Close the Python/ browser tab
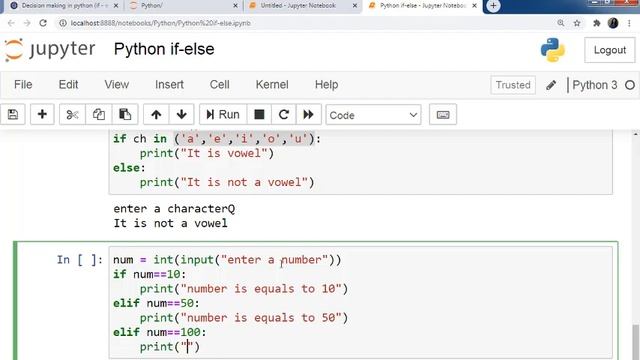Screen dimensions: 640x360 [x=236, y=6]
